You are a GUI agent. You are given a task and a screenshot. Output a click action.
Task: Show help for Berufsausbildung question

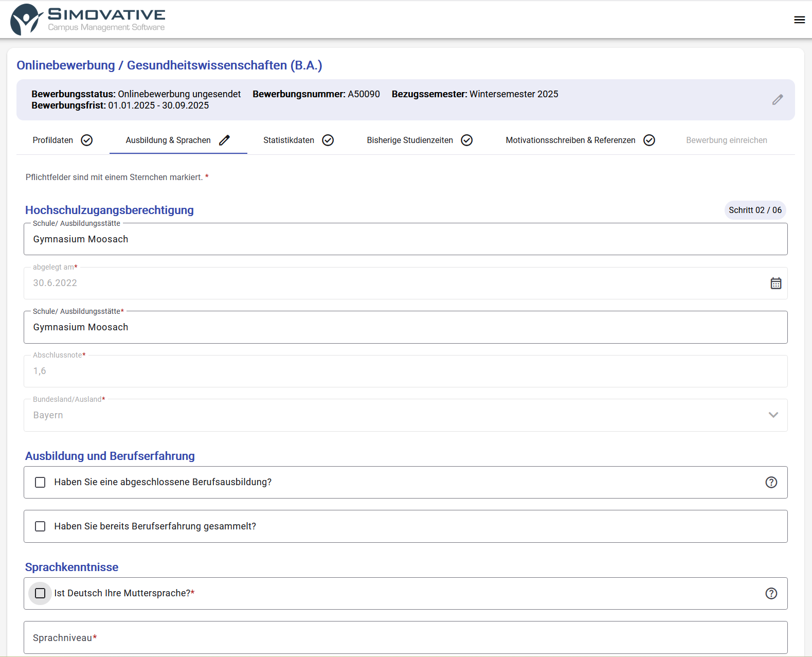(x=771, y=482)
